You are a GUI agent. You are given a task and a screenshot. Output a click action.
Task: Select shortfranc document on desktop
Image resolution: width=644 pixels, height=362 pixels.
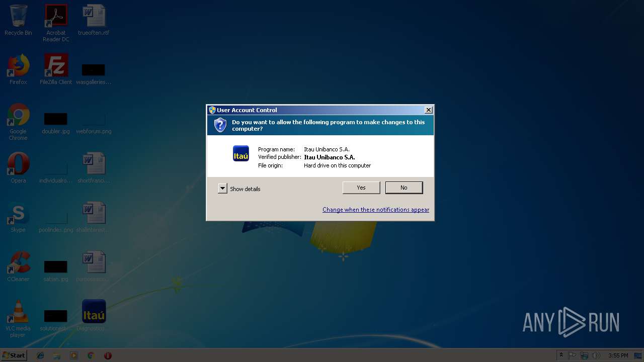tap(94, 168)
